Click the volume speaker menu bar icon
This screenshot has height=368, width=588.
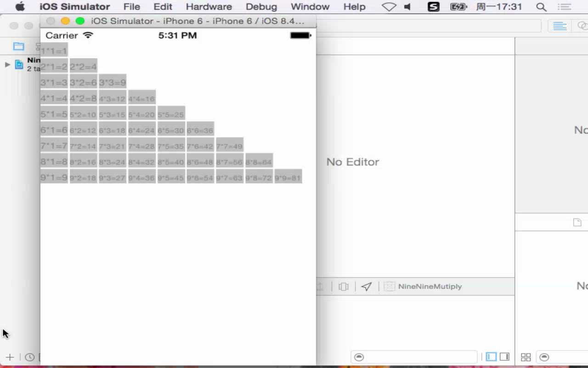pyautogui.click(x=407, y=7)
